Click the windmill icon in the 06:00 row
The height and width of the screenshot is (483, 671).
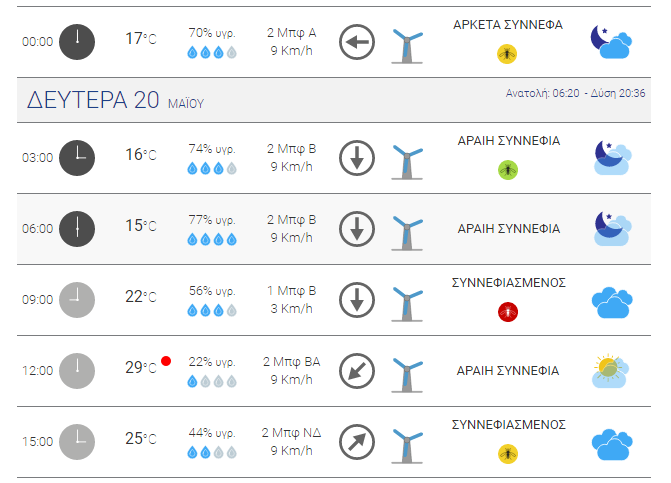pyautogui.click(x=407, y=232)
